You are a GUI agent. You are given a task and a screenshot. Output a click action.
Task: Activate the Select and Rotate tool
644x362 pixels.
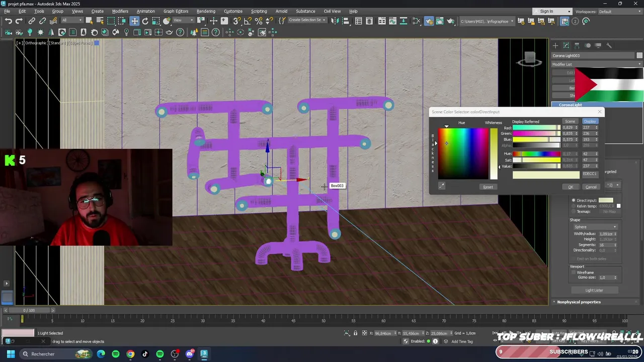click(145, 21)
